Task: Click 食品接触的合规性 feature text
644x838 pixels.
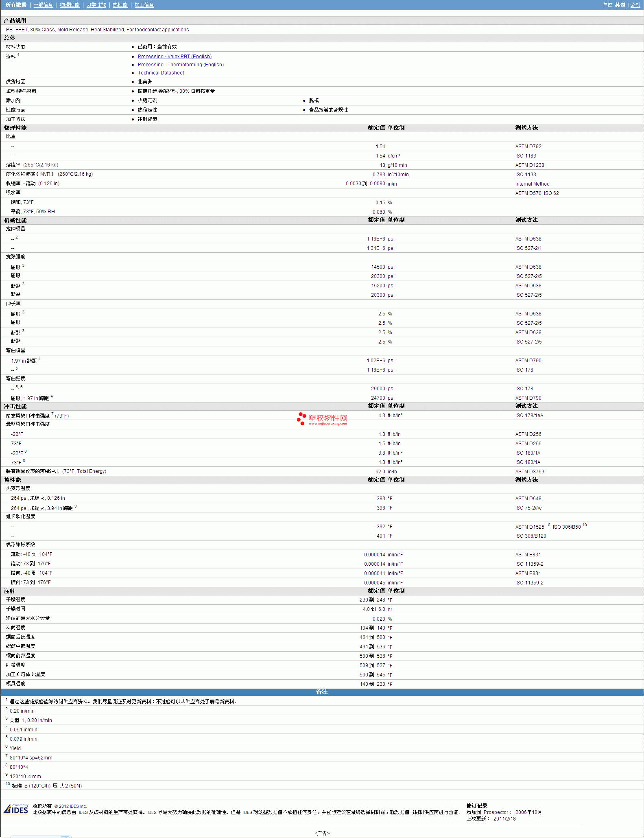Action: tap(328, 110)
